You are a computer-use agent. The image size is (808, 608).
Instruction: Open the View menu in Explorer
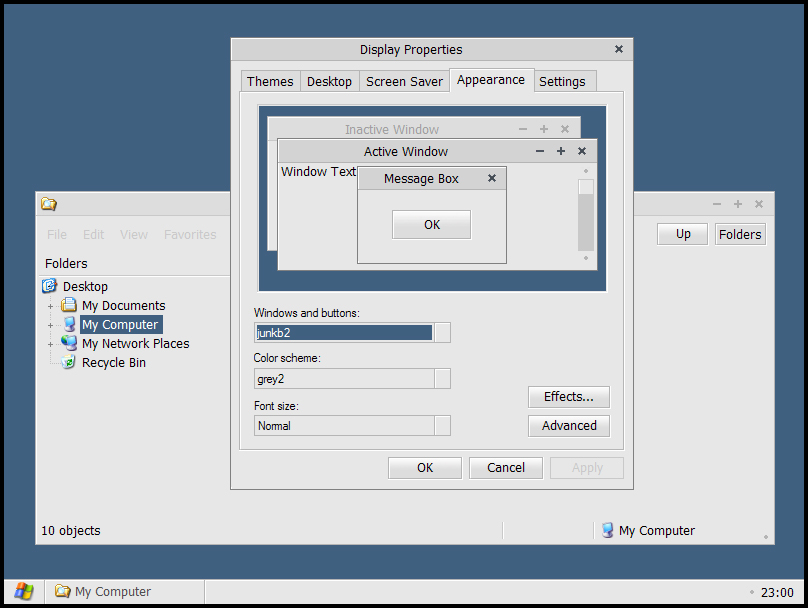coord(134,234)
